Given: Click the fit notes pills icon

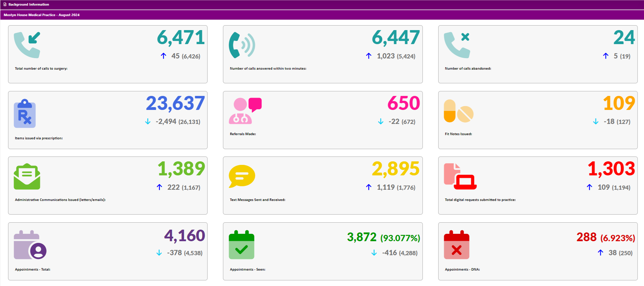Looking at the screenshot, I should tap(458, 111).
